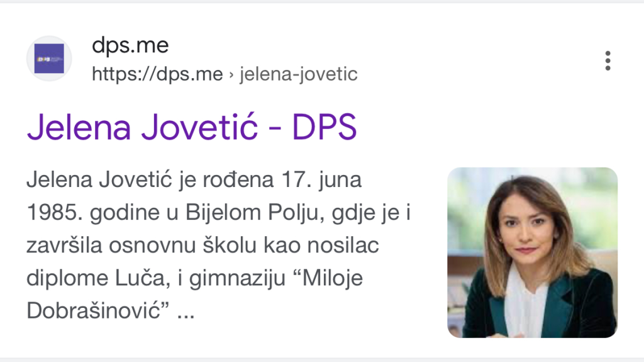Click the https://dps.me URL text

[157, 74]
